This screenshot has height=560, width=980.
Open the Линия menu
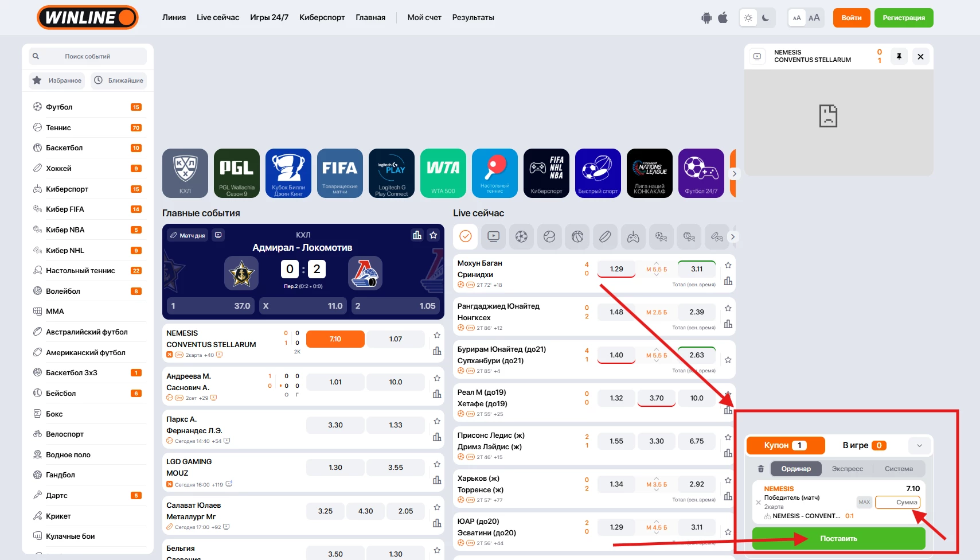(174, 17)
